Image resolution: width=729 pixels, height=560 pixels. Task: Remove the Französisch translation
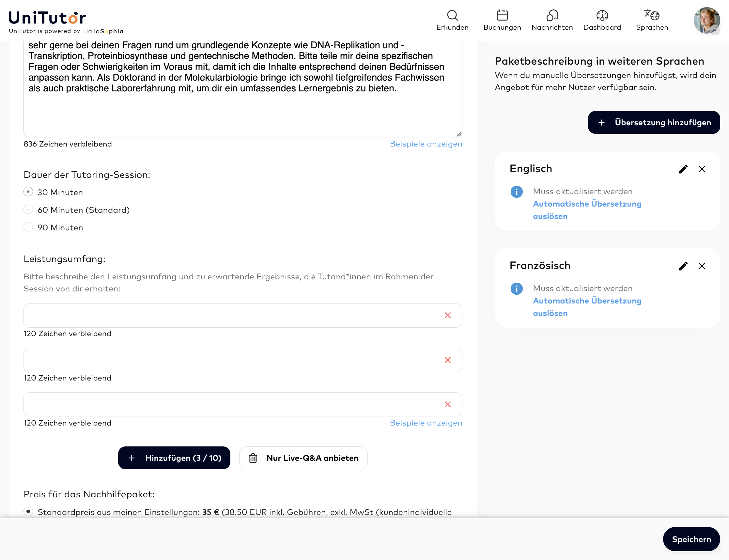pyautogui.click(x=702, y=266)
